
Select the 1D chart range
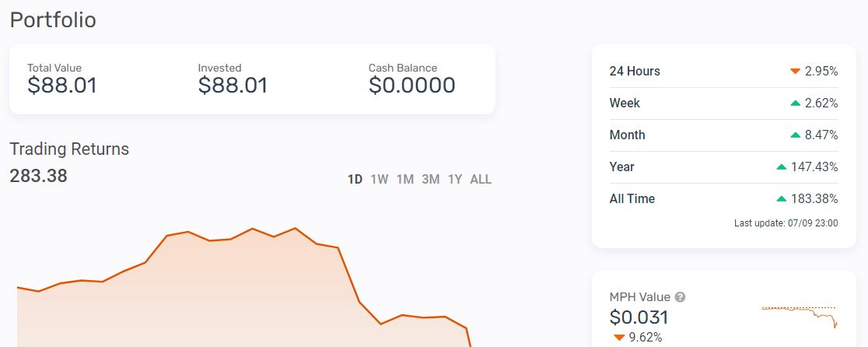pos(355,179)
